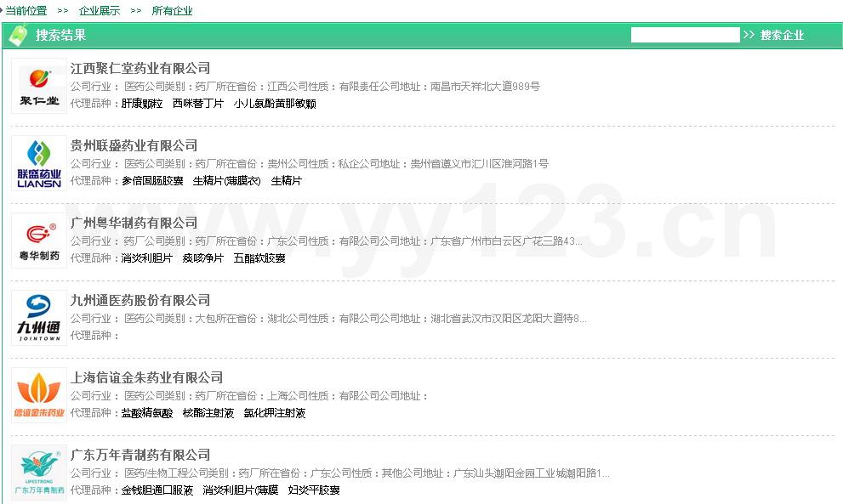
Task: Open the 西咪替丁片 product link
Action: [198, 104]
